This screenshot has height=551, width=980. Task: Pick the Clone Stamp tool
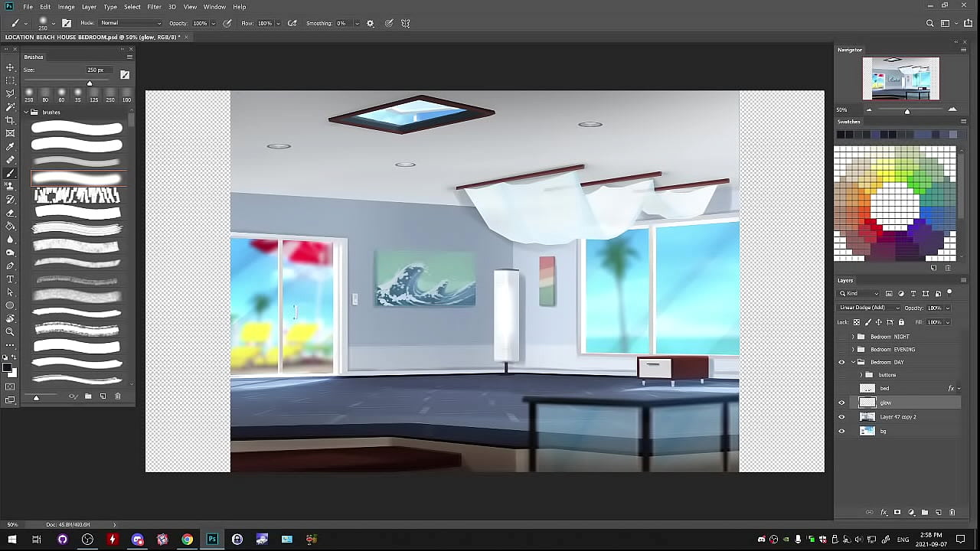[10, 186]
